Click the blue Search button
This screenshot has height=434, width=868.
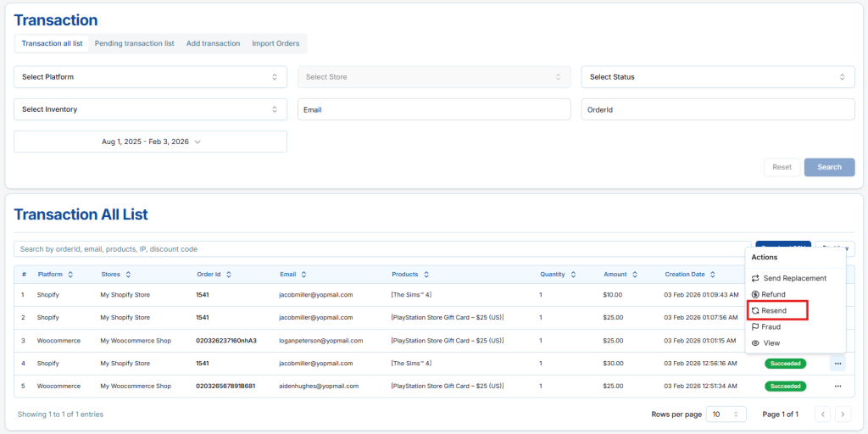(829, 167)
